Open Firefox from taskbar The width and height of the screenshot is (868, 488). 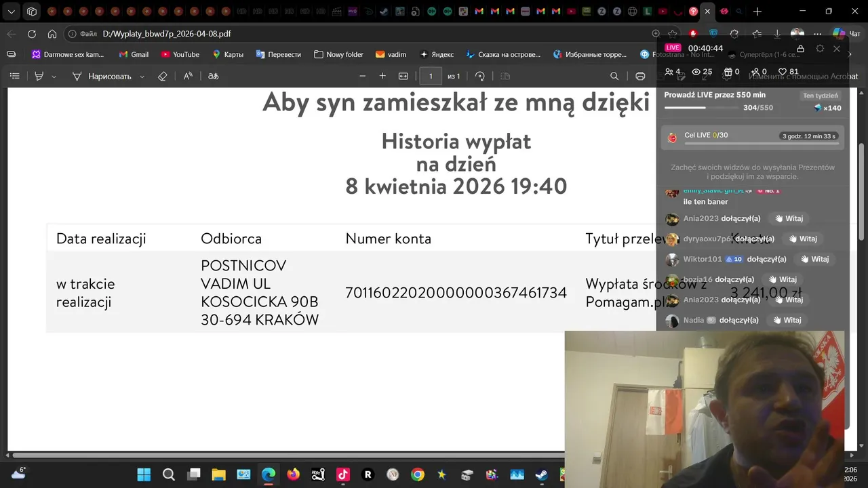click(x=293, y=474)
